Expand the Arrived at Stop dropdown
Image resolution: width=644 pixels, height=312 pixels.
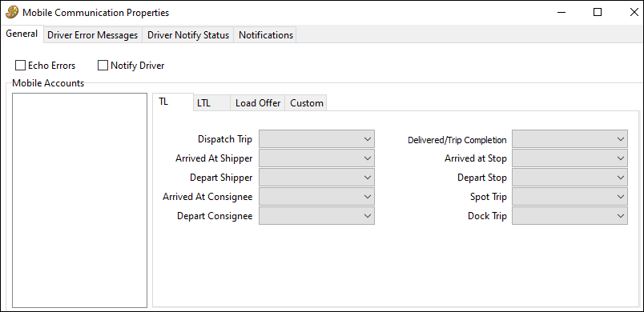570,158
